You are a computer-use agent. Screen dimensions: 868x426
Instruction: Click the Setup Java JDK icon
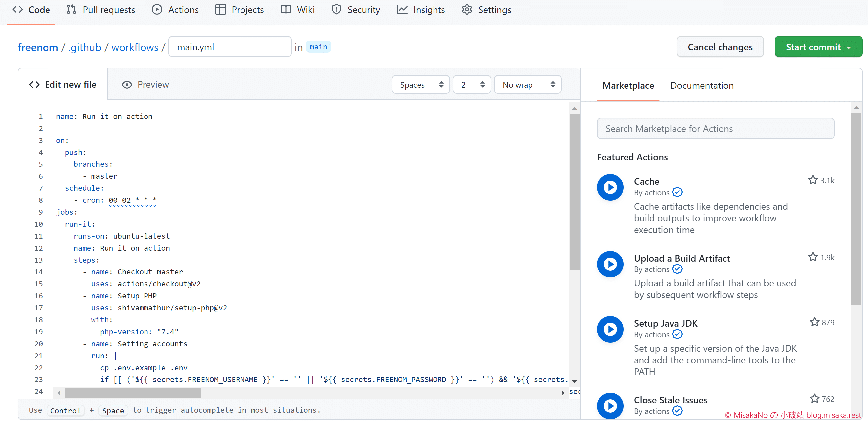tap(610, 329)
